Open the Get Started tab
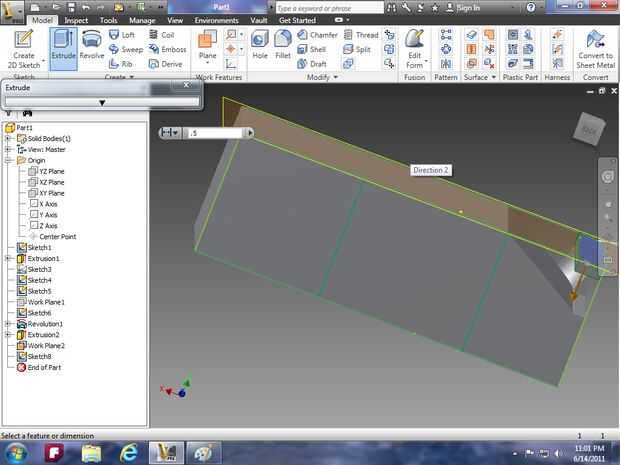Viewport: 620px width, 465px height. (x=297, y=20)
